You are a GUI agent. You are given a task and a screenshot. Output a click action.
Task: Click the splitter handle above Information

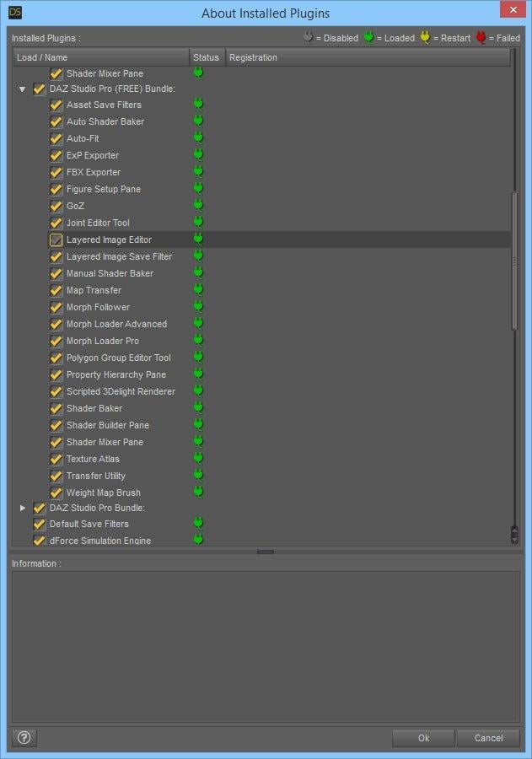(266, 552)
